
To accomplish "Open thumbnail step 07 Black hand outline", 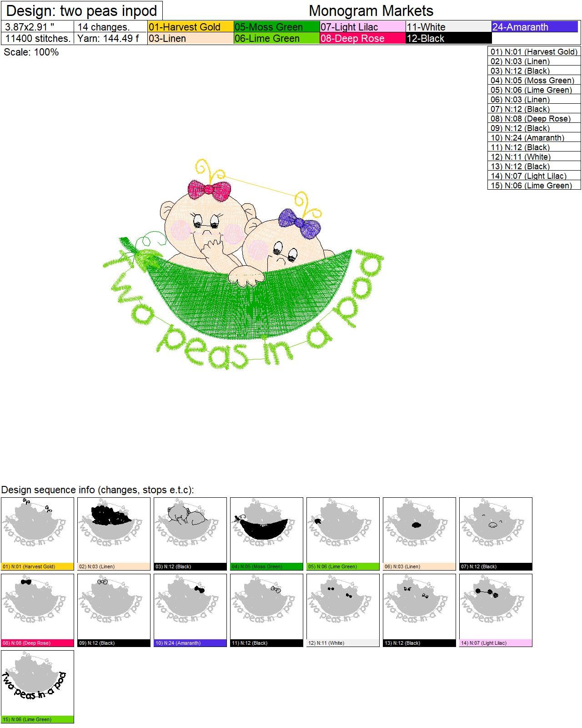I will (496, 534).
